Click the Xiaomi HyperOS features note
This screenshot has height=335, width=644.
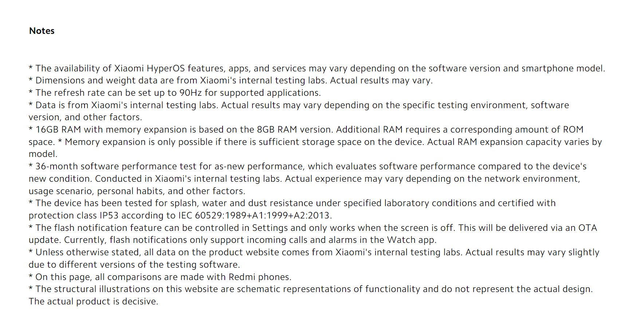317,68
